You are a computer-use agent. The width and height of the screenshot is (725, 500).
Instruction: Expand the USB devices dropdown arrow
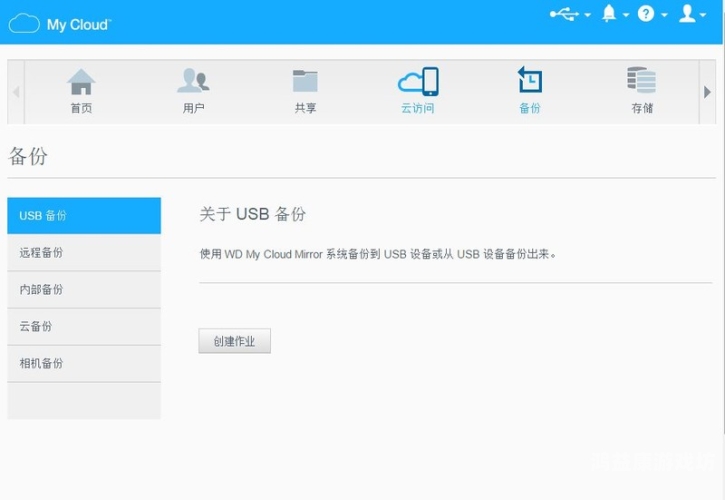click(588, 15)
